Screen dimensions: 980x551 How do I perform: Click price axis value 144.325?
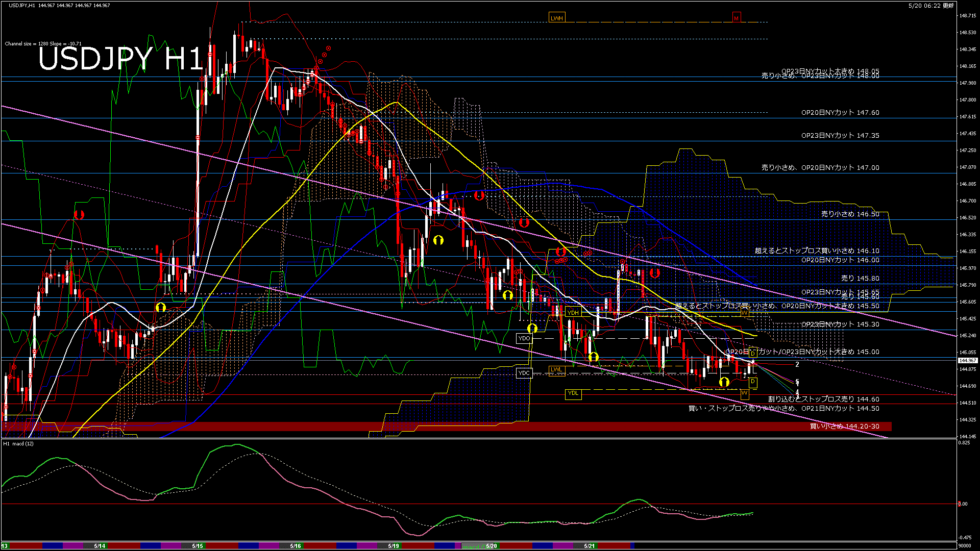pos(968,420)
